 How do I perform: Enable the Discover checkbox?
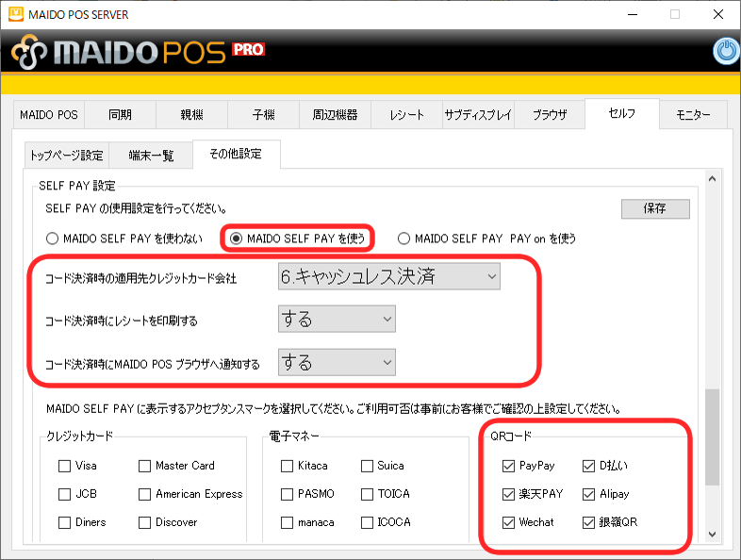click(144, 522)
